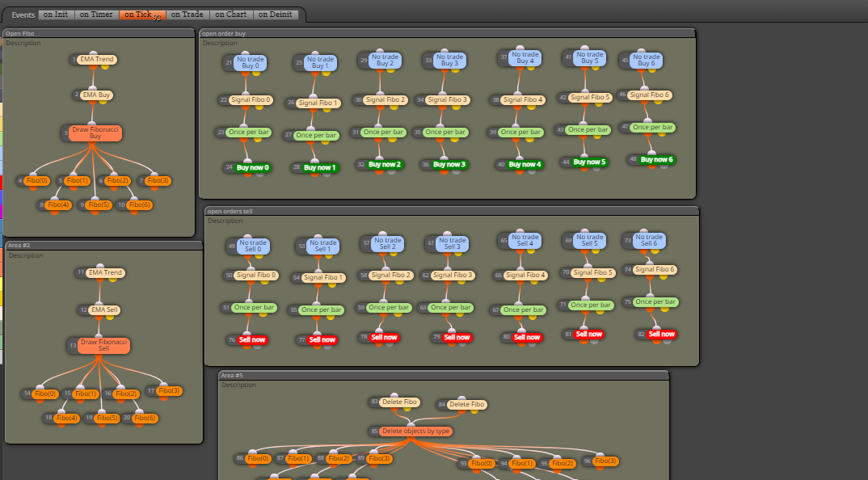
Task: Select Fibo(3) block number 17
Action: (x=169, y=391)
